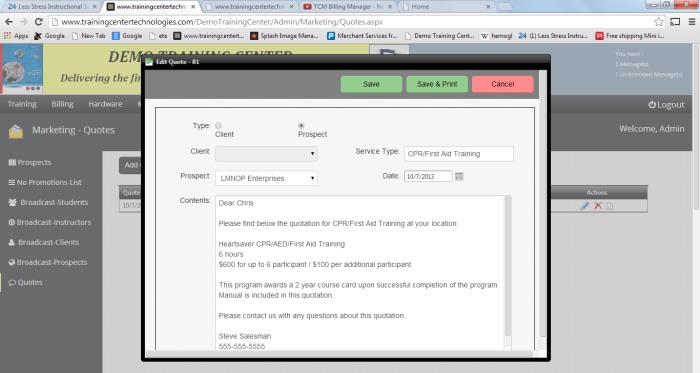This screenshot has width=700, height=373.
Task: Select the Client type radio button
Action: tap(218, 126)
